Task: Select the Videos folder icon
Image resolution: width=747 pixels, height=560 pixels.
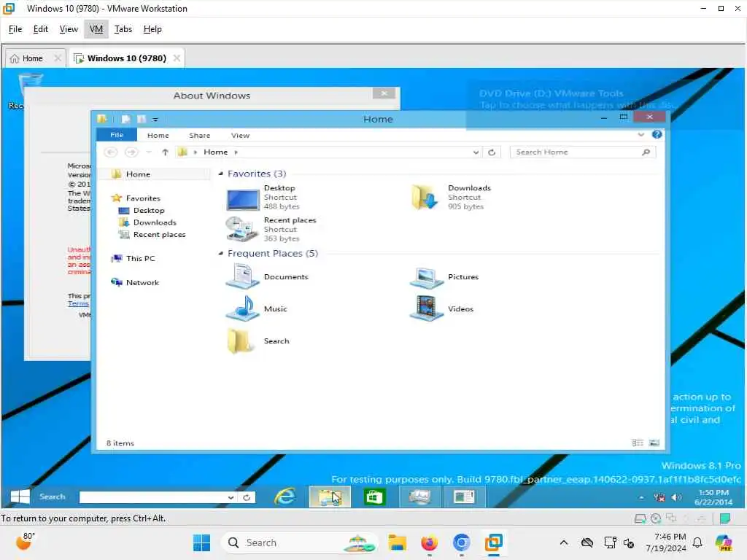Action: 426,308
